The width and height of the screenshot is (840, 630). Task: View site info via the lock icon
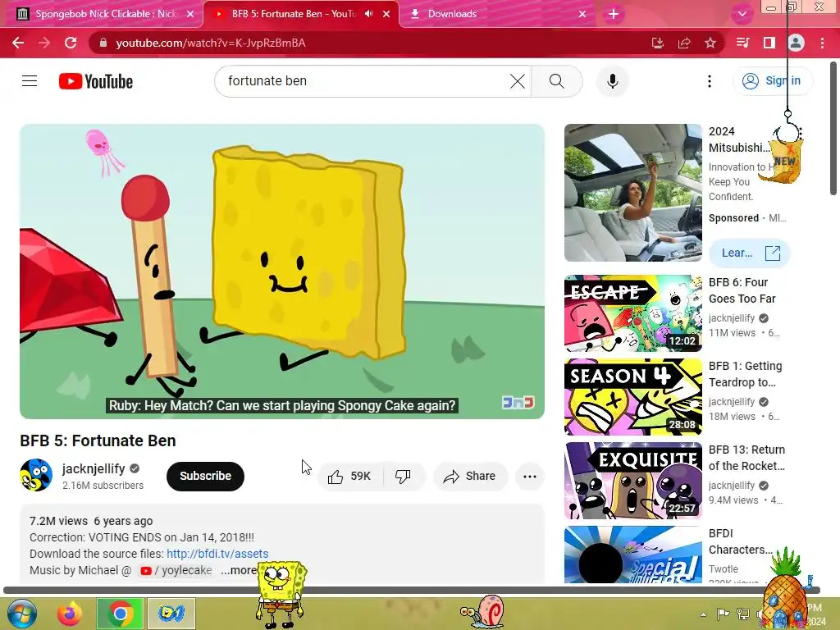(x=103, y=43)
